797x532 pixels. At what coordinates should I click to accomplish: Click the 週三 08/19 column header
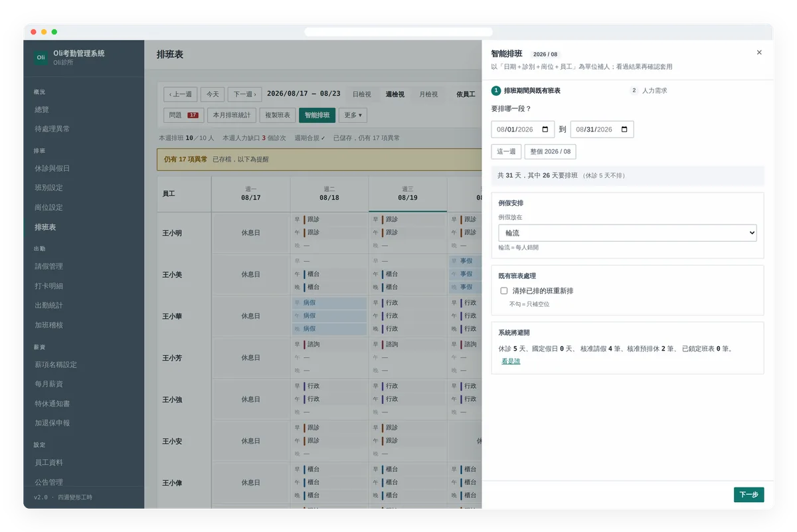click(x=408, y=194)
